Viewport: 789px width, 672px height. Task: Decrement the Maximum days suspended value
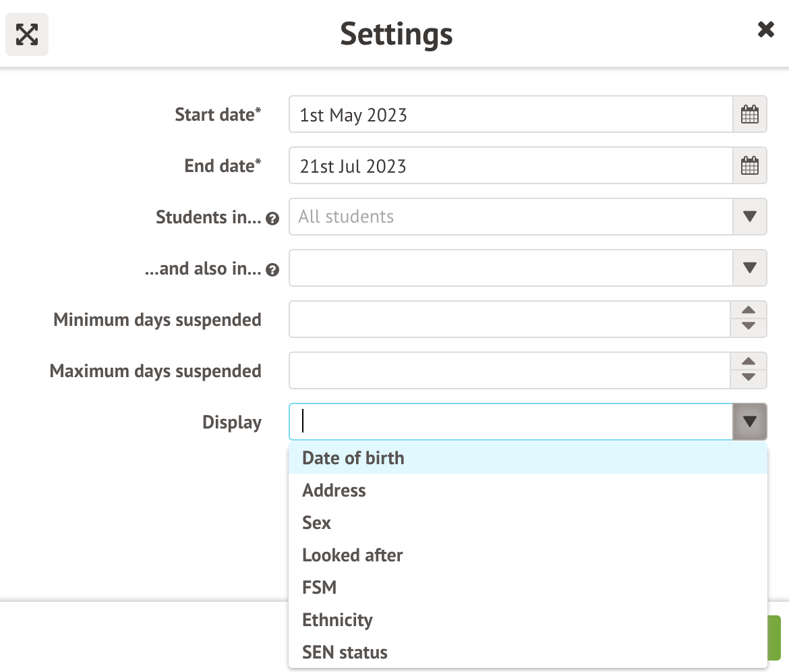[749, 377]
